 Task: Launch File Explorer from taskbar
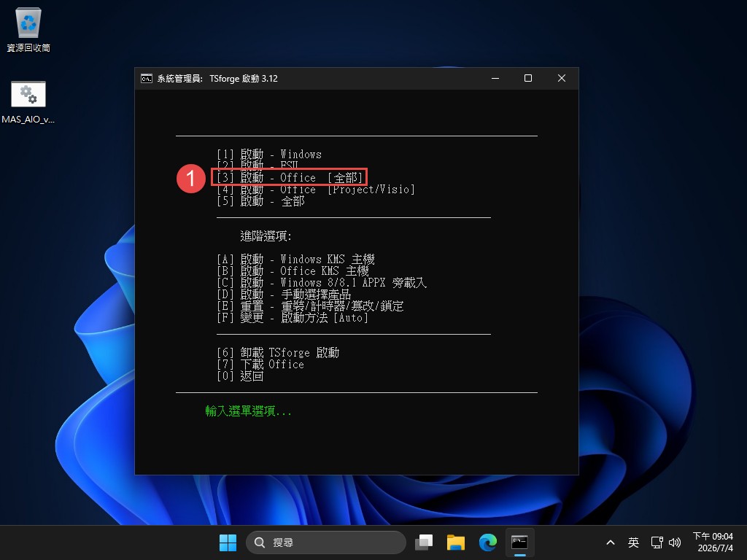click(456, 542)
